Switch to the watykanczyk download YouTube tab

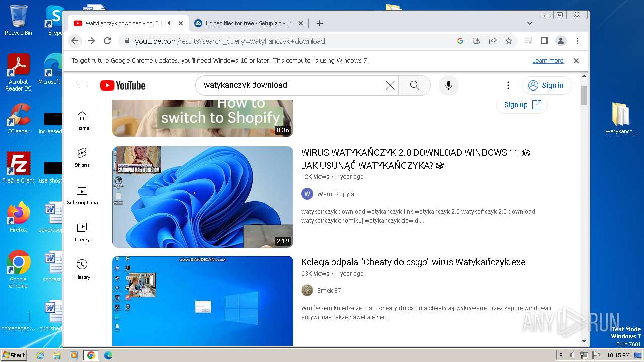128,23
